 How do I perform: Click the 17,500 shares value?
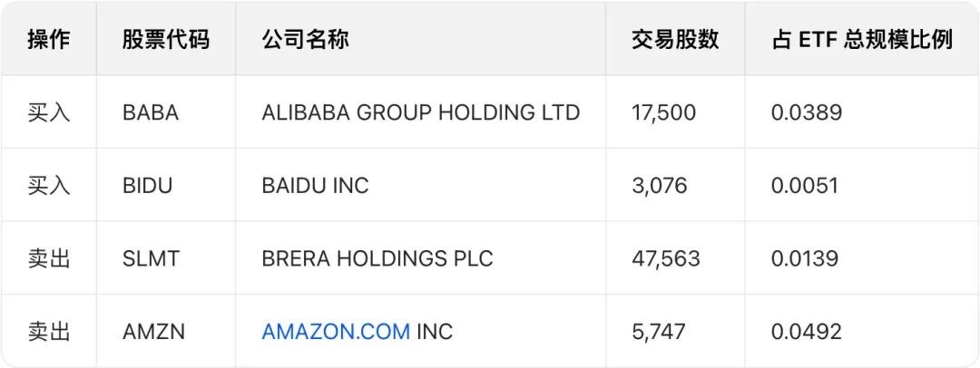(x=663, y=113)
